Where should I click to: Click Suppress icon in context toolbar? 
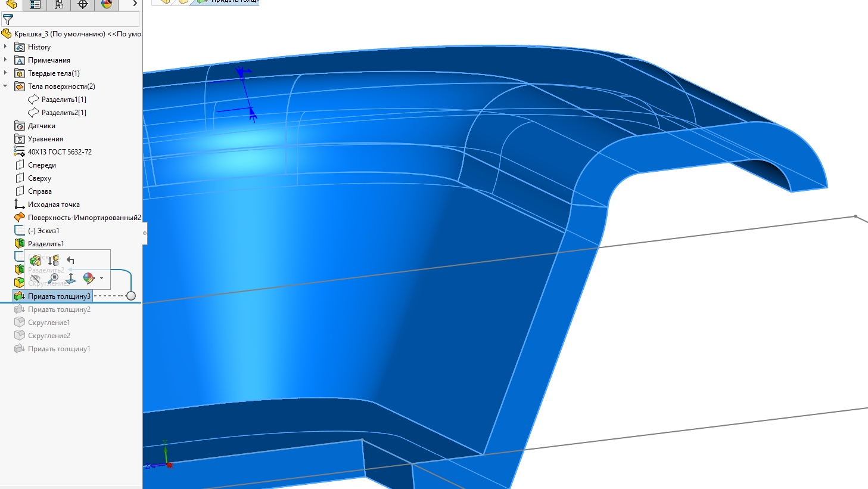(53, 261)
